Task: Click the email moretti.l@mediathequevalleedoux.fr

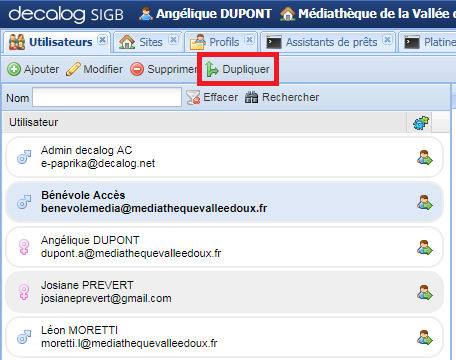Action: coord(129,344)
